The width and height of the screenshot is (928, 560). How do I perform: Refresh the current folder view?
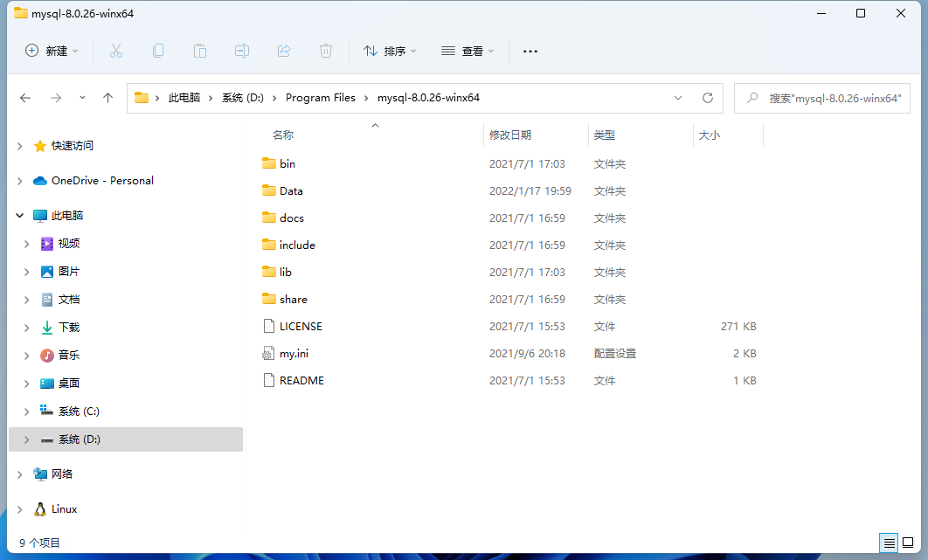click(x=708, y=98)
